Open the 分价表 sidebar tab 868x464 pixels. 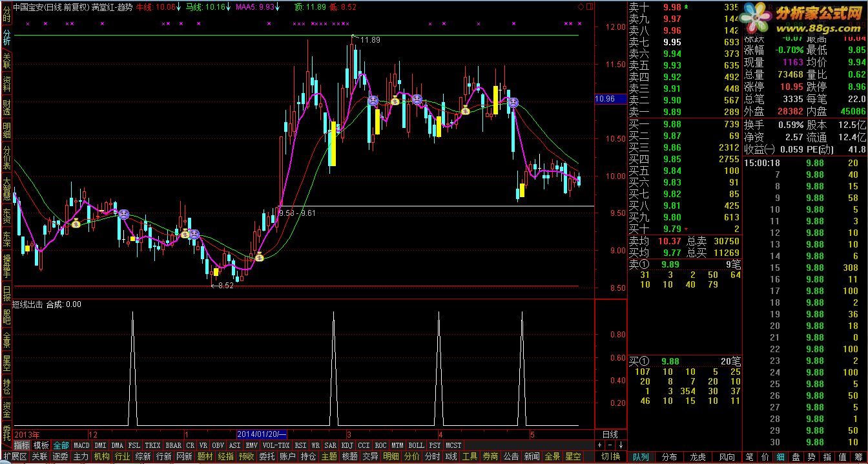point(6,157)
